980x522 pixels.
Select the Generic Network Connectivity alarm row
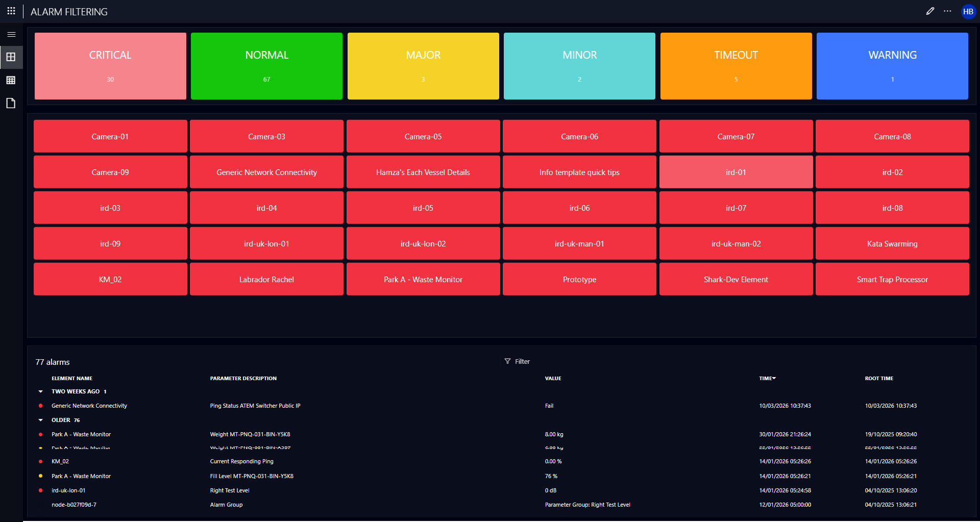point(89,406)
